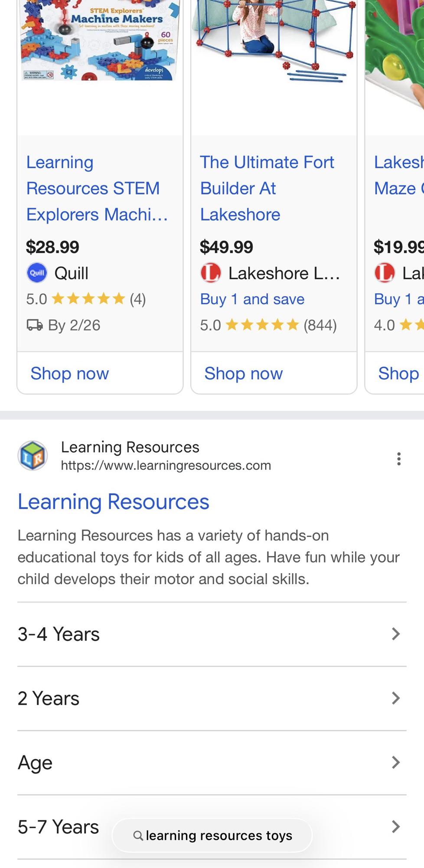
Task: Open Learning Resources STEM Explorers product link
Action: [97, 188]
